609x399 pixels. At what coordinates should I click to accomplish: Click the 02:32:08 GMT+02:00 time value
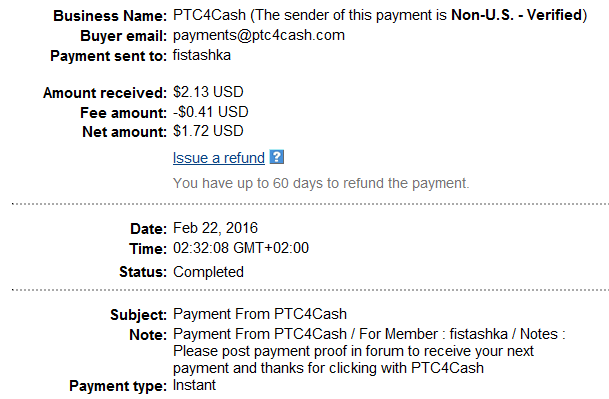241,248
